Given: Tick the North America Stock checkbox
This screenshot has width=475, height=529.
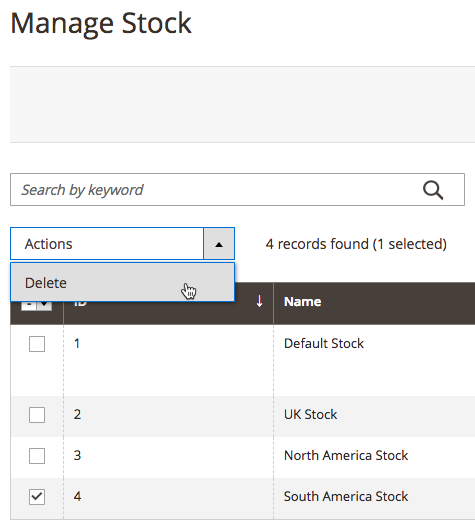Looking at the screenshot, I should pos(37,456).
